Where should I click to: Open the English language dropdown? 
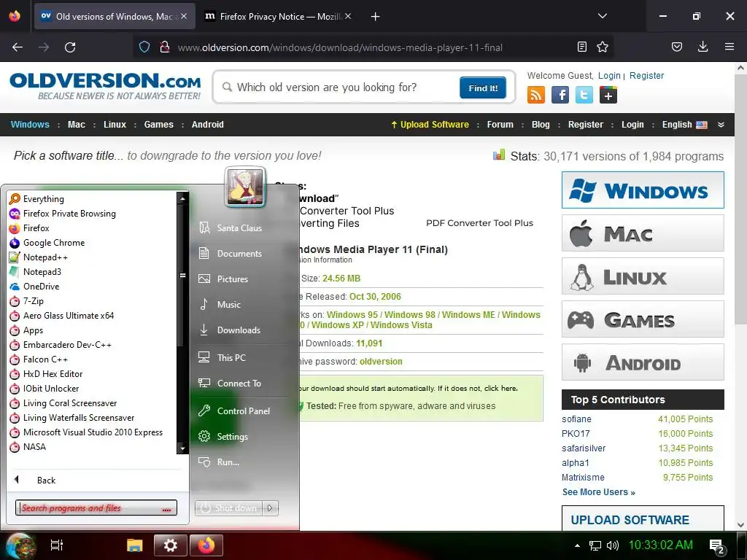point(684,125)
